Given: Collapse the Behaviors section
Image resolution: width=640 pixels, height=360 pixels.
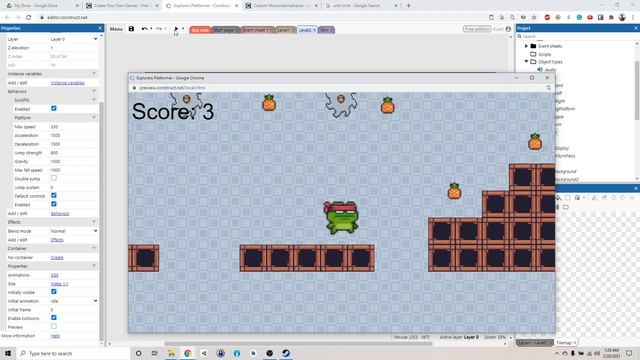Looking at the screenshot, I should point(94,91).
